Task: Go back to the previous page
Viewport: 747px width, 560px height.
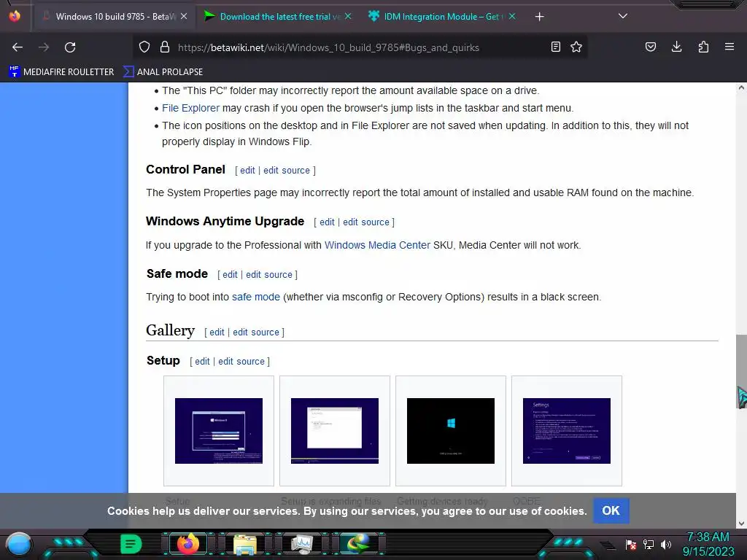Action: pos(18,47)
